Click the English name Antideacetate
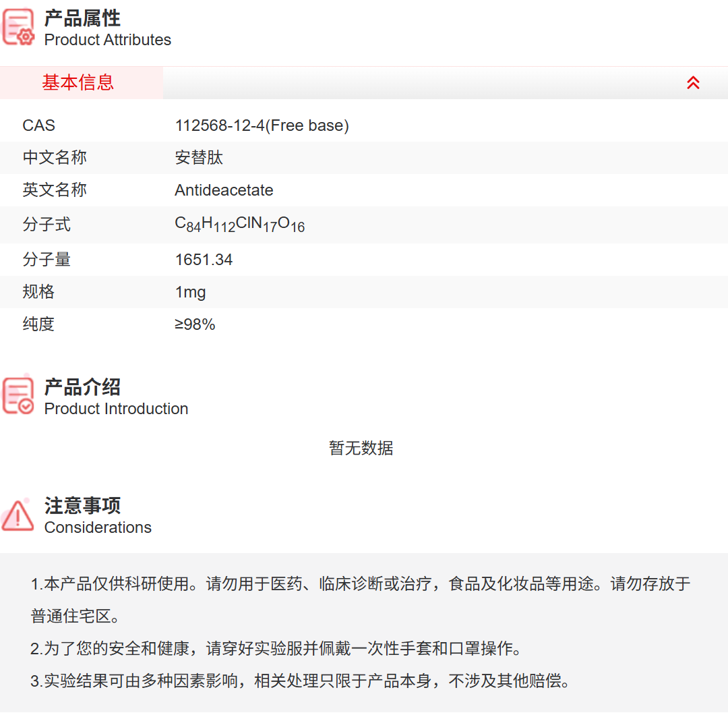This screenshot has height=717, width=728. pyautogui.click(x=224, y=190)
